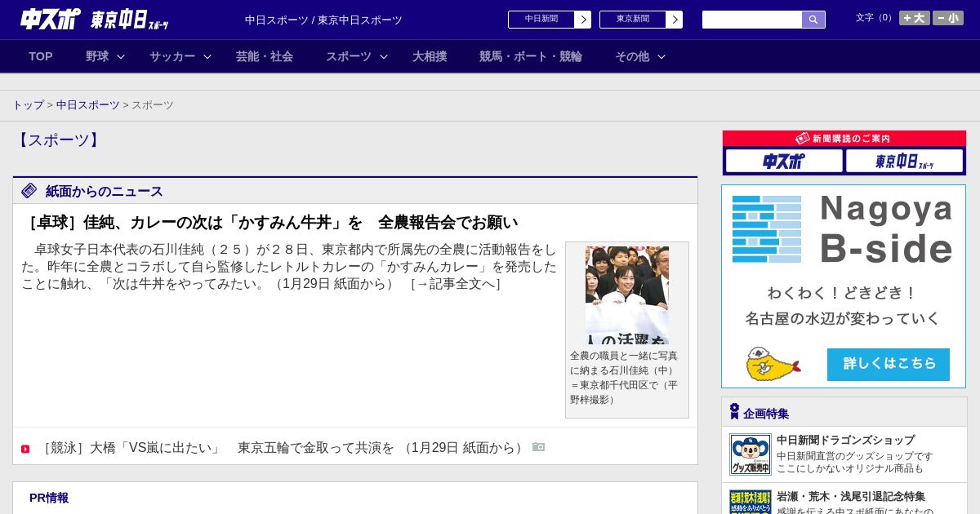
Task: Select 芸能・社会 in navigation bar
Action: click(x=265, y=56)
